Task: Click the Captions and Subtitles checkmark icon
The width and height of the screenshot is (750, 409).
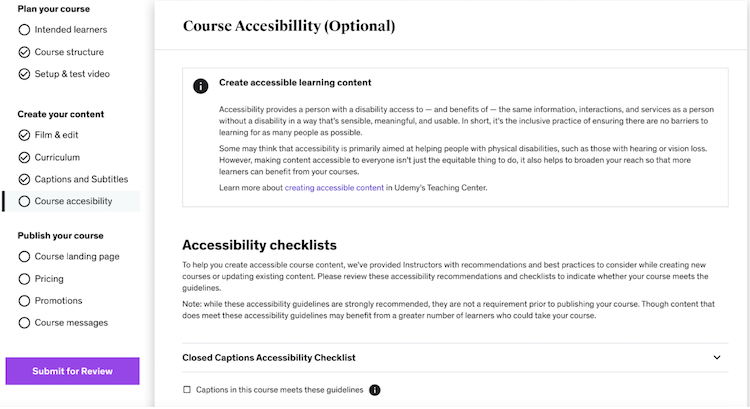Action: [x=24, y=179]
